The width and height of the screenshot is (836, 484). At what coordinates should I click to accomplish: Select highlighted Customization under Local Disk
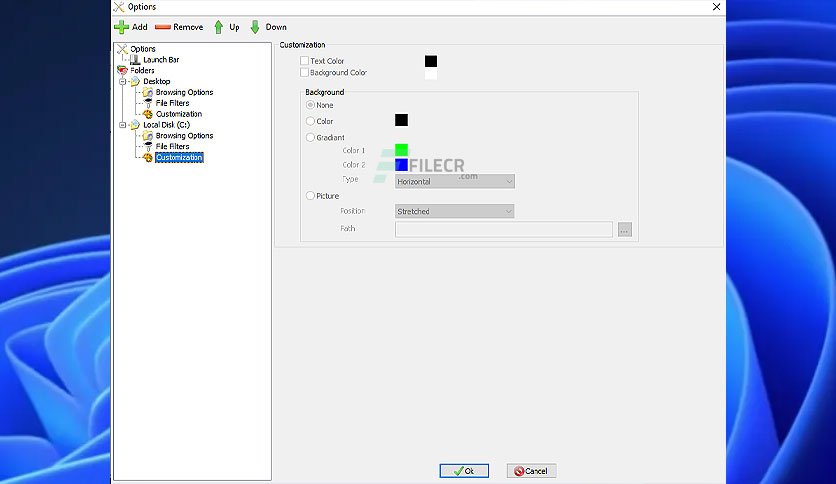click(179, 157)
